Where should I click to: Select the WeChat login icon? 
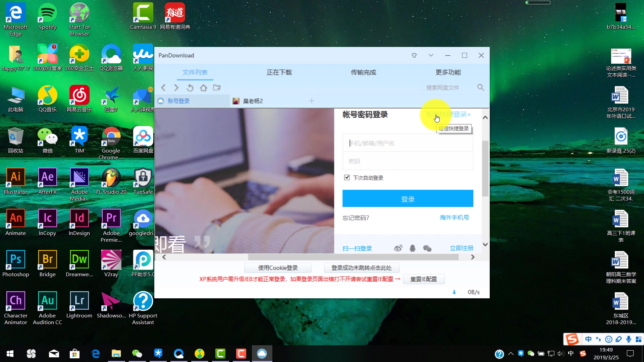[x=427, y=248]
